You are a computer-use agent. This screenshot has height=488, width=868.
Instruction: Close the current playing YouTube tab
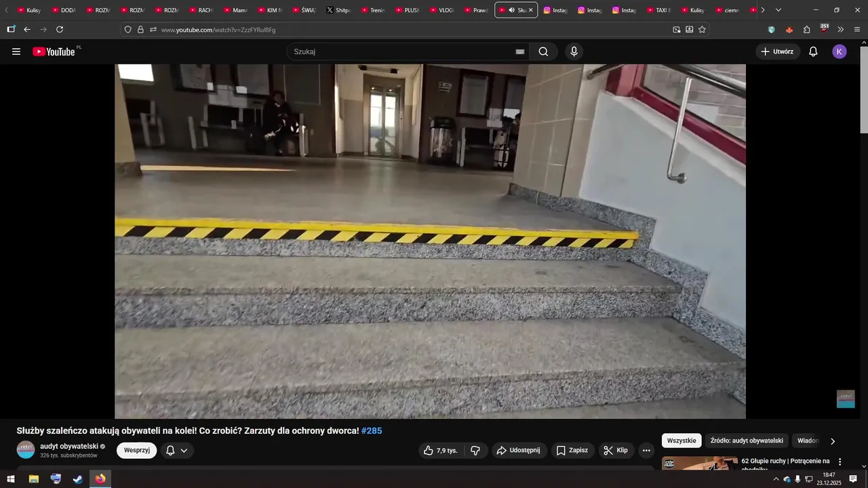(531, 10)
